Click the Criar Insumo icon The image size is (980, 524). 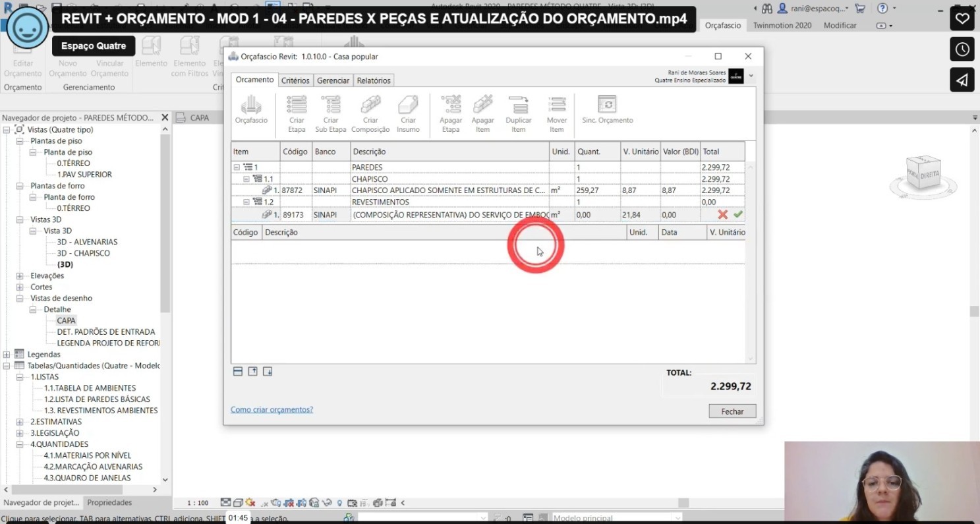click(x=408, y=106)
